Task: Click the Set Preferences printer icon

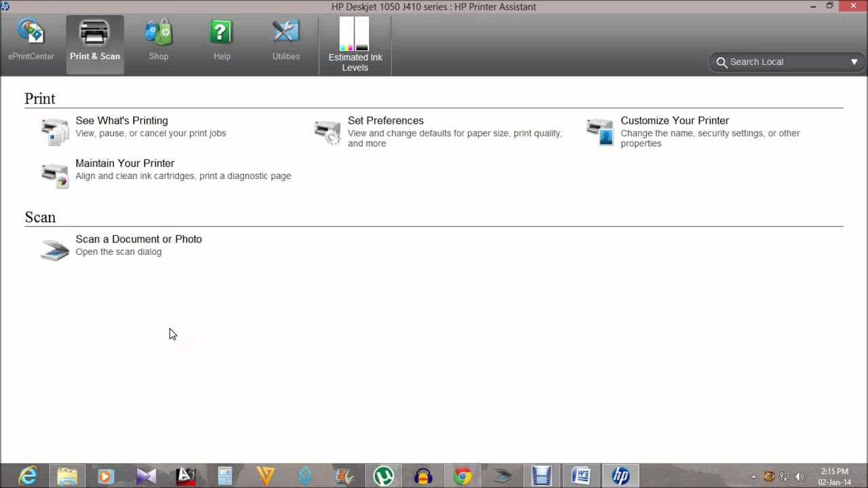Action: pyautogui.click(x=328, y=131)
